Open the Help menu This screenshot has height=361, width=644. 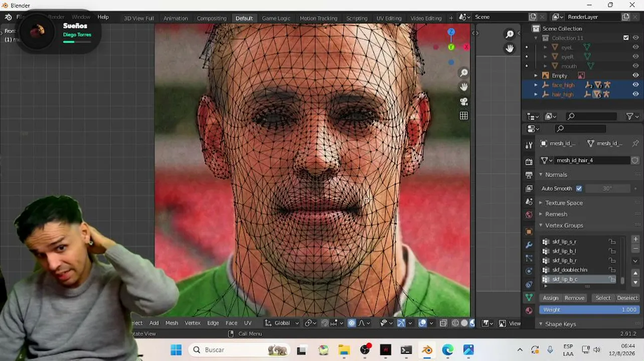click(x=103, y=17)
